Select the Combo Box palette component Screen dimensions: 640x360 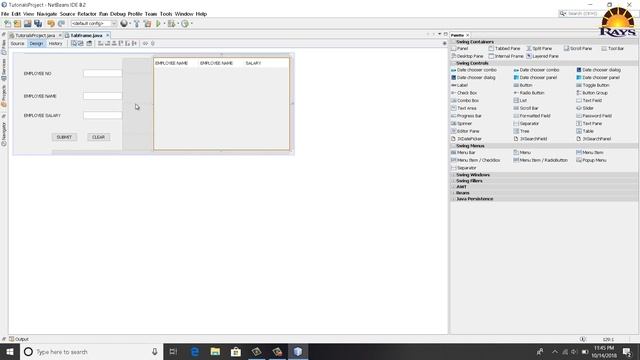(464, 100)
